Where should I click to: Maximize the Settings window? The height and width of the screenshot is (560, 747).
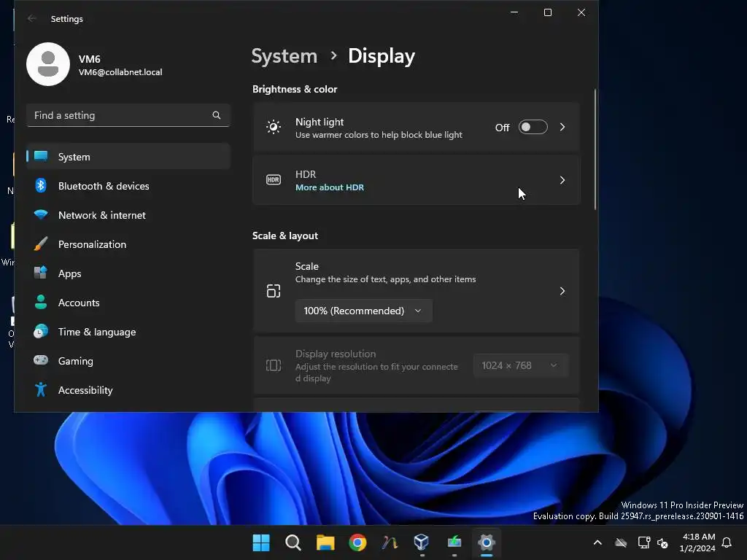tap(548, 12)
